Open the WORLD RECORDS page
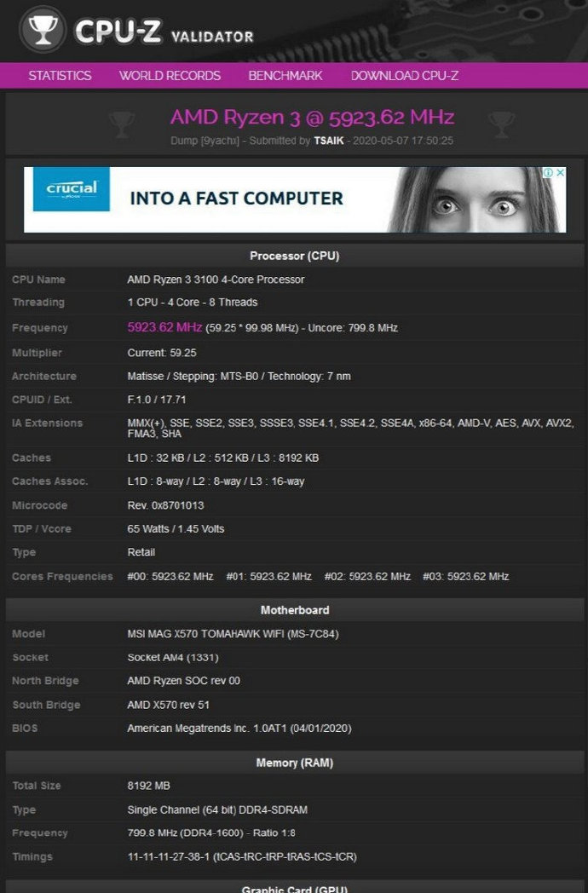This screenshot has width=588, height=893. [x=170, y=76]
